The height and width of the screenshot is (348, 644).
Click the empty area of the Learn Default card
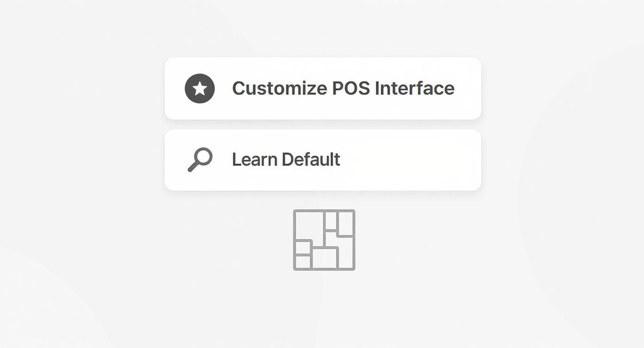pyautogui.click(x=416, y=159)
